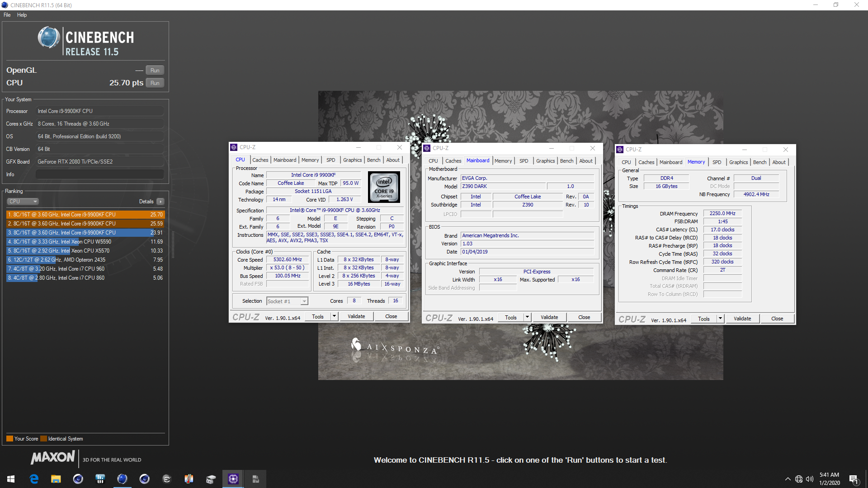Click Close button in CPU-Z Memory window
The height and width of the screenshot is (488, 868).
click(777, 319)
